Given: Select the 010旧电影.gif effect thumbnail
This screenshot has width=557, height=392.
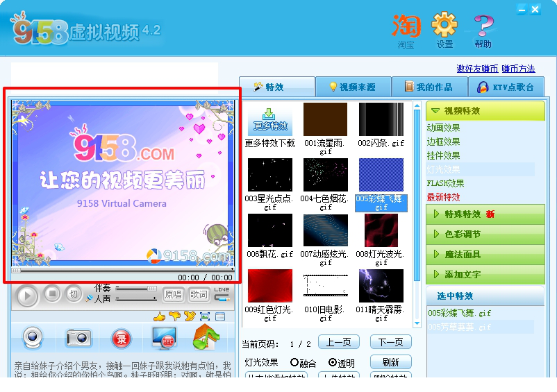Looking at the screenshot, I should (326, 286).
